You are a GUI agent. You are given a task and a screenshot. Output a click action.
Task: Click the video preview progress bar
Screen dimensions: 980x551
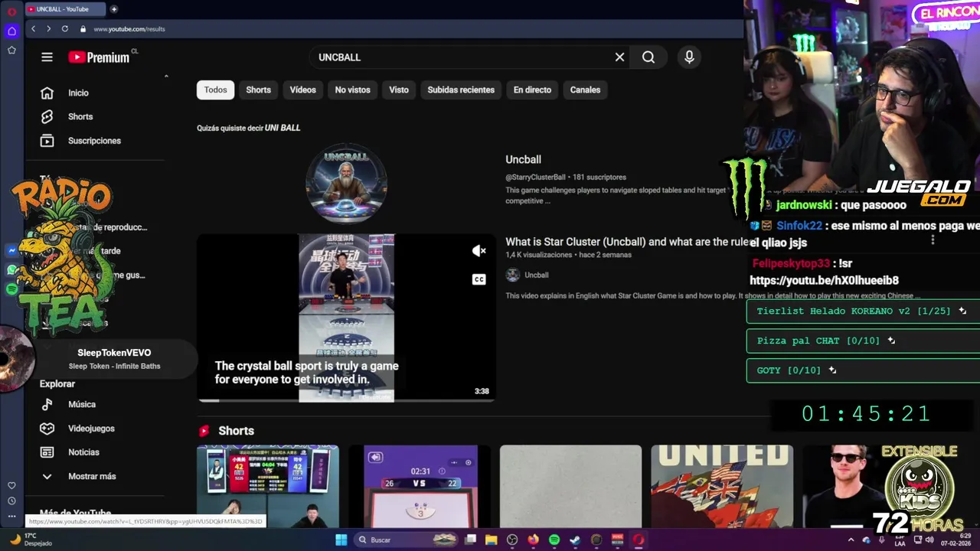[346, 400]
